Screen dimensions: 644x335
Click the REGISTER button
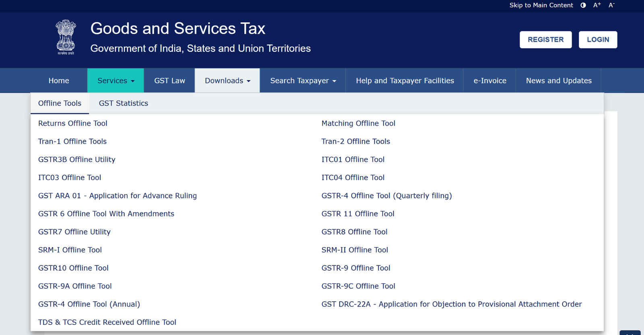pos(545,39)
